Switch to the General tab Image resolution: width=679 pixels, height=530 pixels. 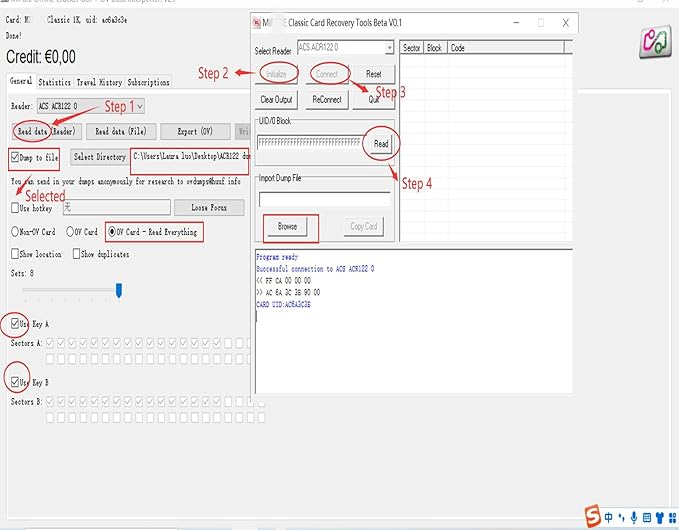pos(21,81)
